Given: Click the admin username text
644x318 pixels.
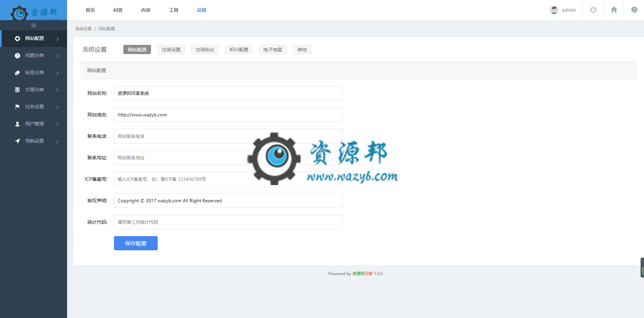Looking at the screenshot, I should click(569, 10).
